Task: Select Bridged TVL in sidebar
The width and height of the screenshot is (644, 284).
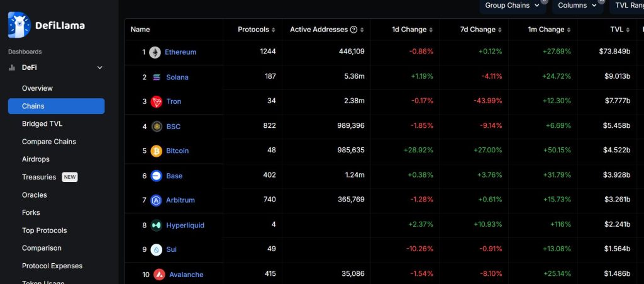Action: coord(42,124)
